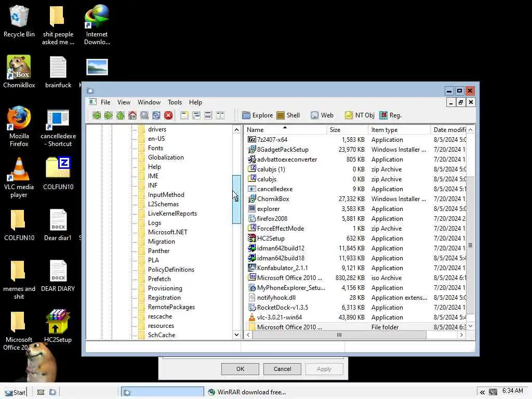
Task: Click file list horizontal scroll right arrow
Action: tap(461, 335)
